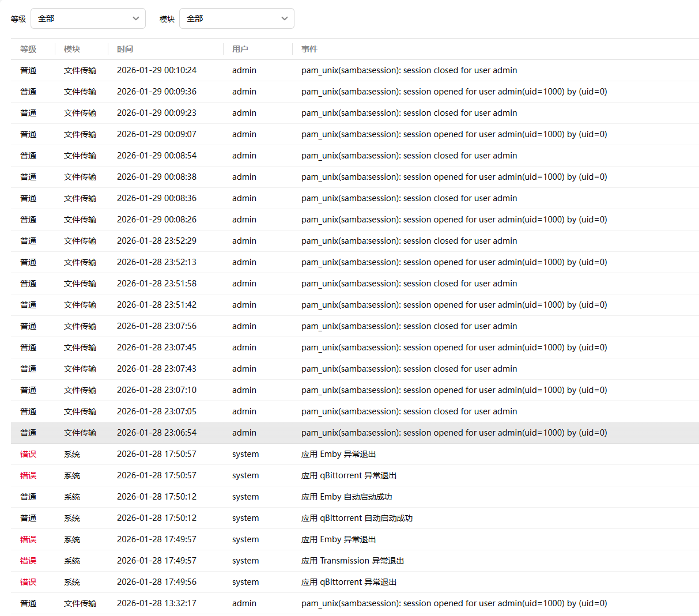Screen dimensions: 699x616
Task: Click 错误 level in 17:49:56 row
Action: point(28,582)
